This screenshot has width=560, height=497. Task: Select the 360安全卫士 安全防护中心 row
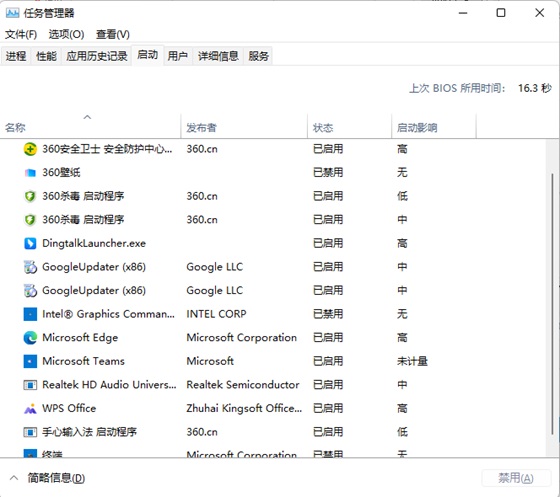click(273, 149)
